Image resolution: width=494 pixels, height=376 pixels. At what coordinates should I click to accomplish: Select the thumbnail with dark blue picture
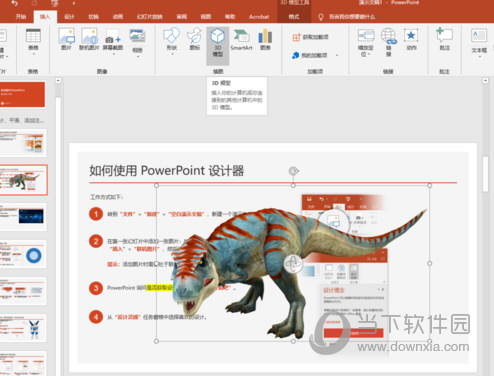point(23,217)
